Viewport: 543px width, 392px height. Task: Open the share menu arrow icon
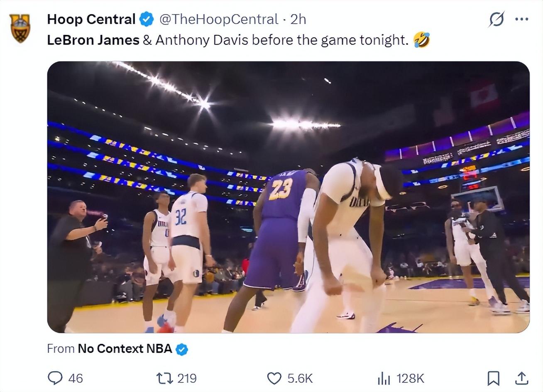pyautogui.click(x=521, y=378)
